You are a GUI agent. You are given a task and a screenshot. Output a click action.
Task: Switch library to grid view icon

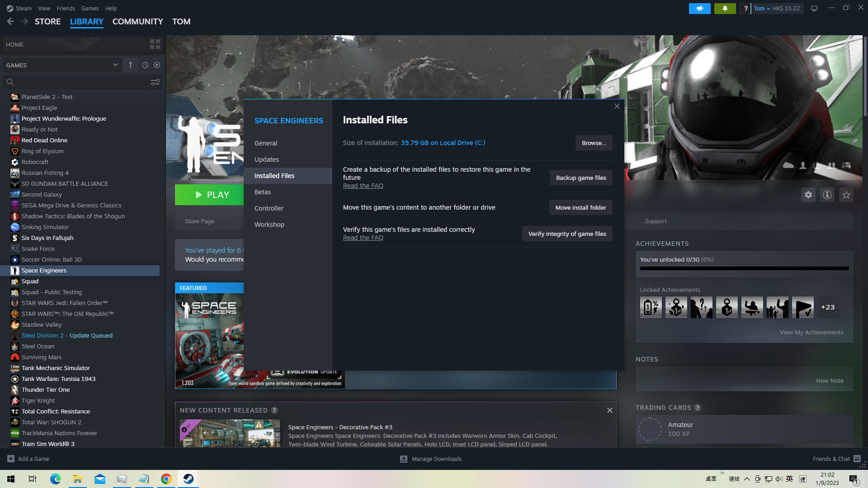click(x=155, y=44)
